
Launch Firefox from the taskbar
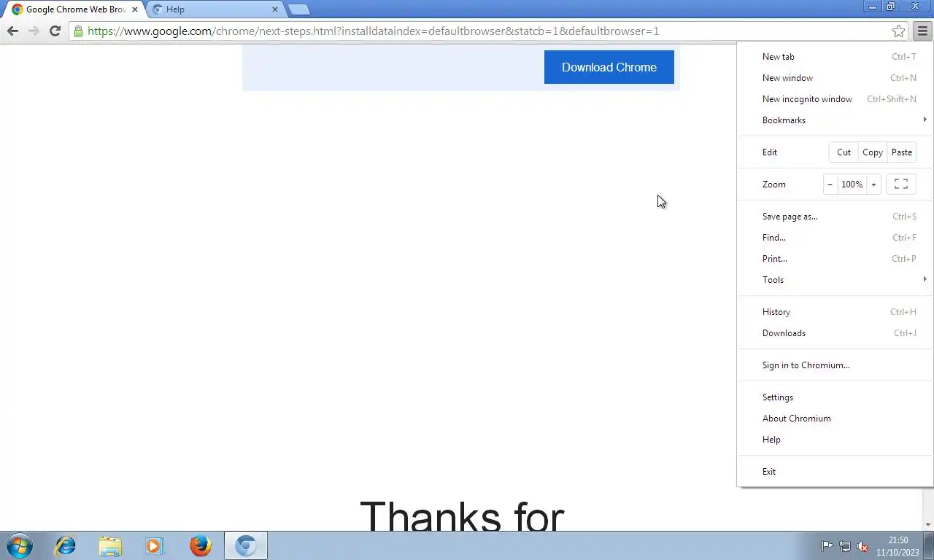tap(201, 545)
